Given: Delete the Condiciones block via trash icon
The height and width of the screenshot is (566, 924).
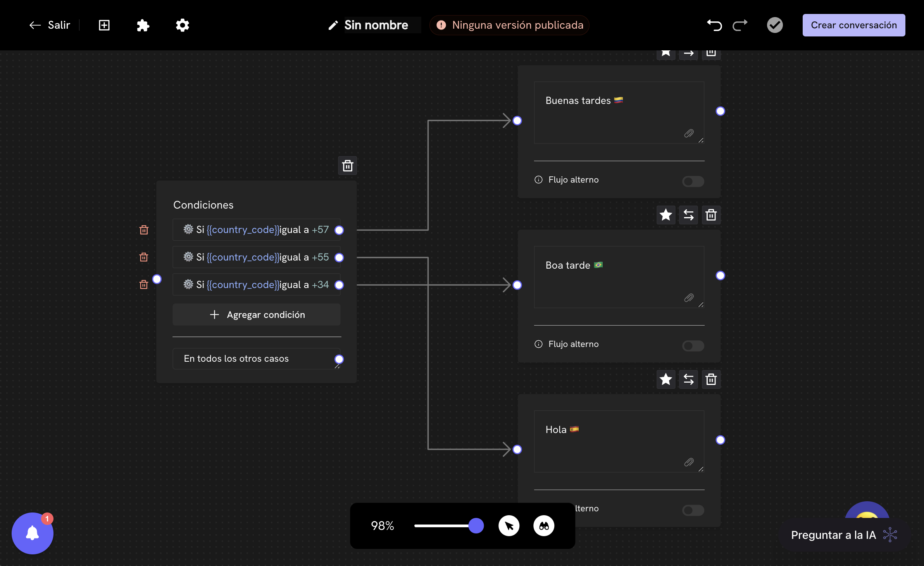Looking at the screenshot, I should click(x=348, y=166).
